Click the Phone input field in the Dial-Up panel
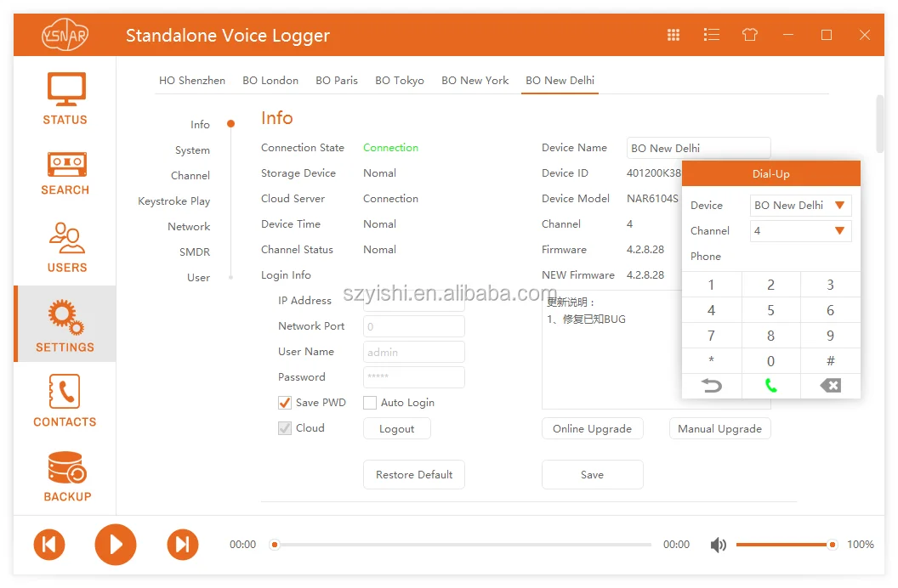Viewport: 898px width, 588px height. pos(799,256)
